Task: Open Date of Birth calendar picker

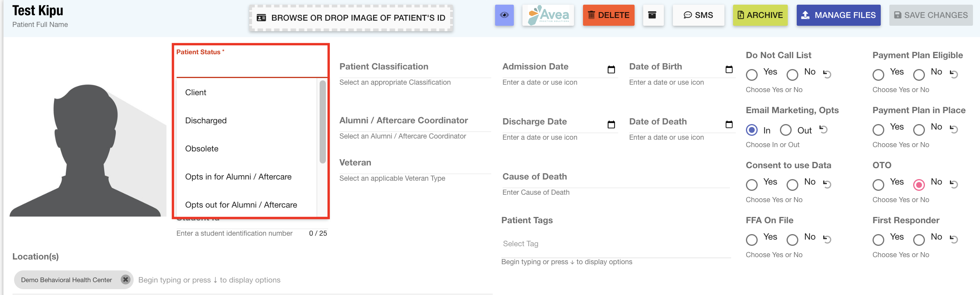Action: point(729,69)
